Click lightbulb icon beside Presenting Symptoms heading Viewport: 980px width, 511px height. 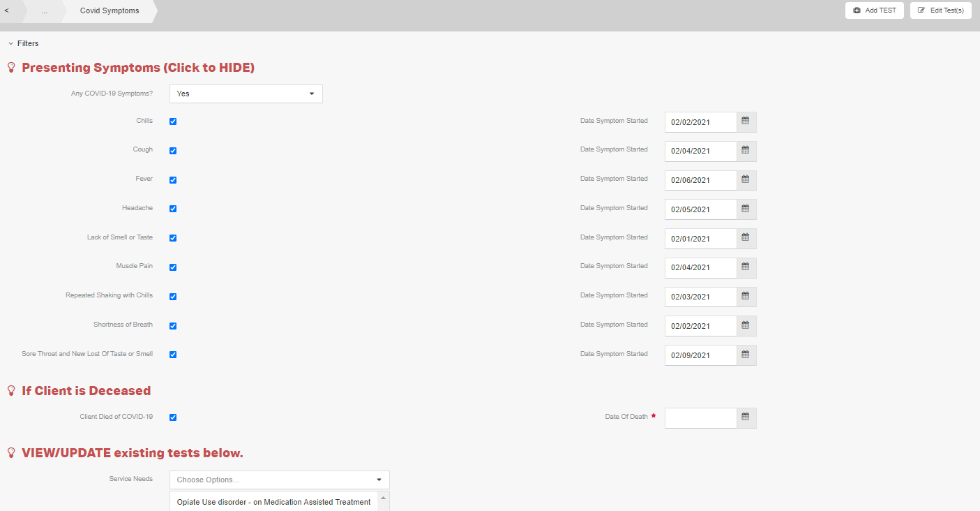coord(11,68)
